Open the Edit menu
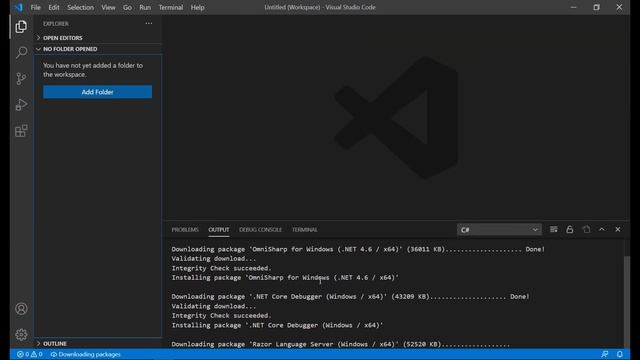Viewport: 640px width, 360px height. (x=53, y=7)
